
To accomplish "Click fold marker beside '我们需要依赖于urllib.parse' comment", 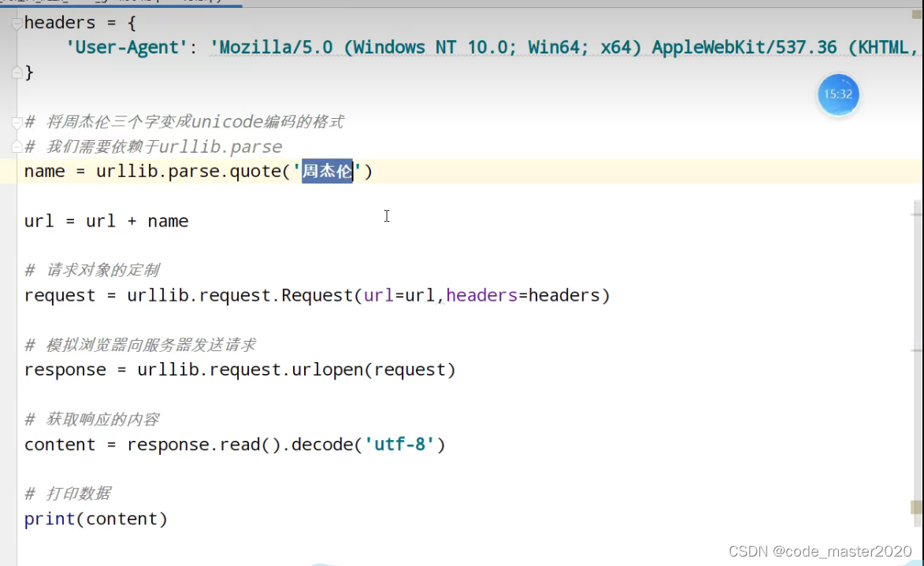I will (x=17, y=146).
